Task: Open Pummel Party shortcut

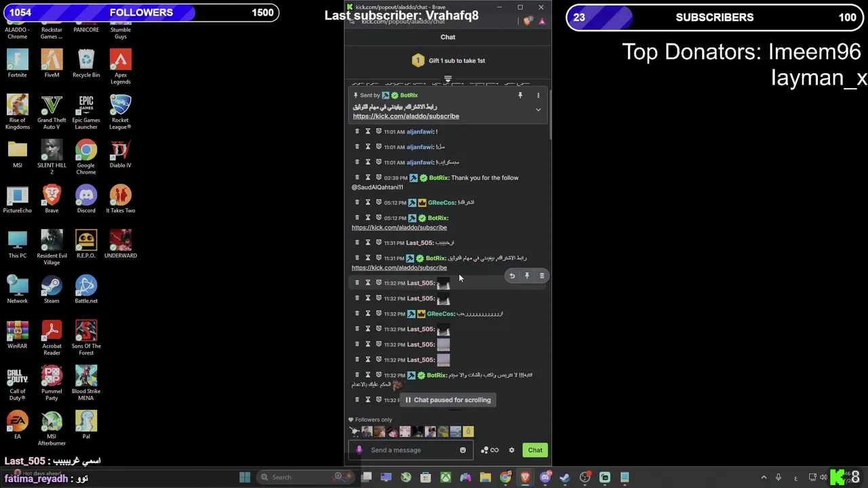Action: click(52, 383)
